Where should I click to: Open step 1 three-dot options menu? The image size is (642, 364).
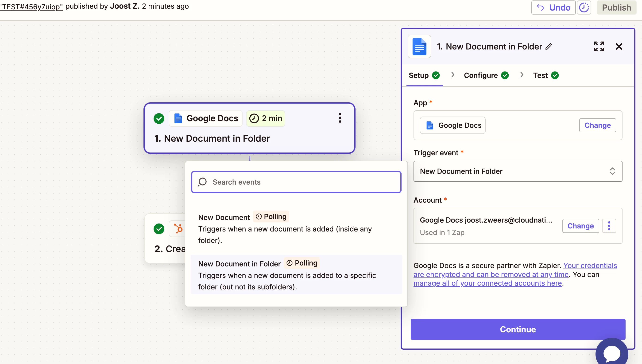click(x=340, y=118)
